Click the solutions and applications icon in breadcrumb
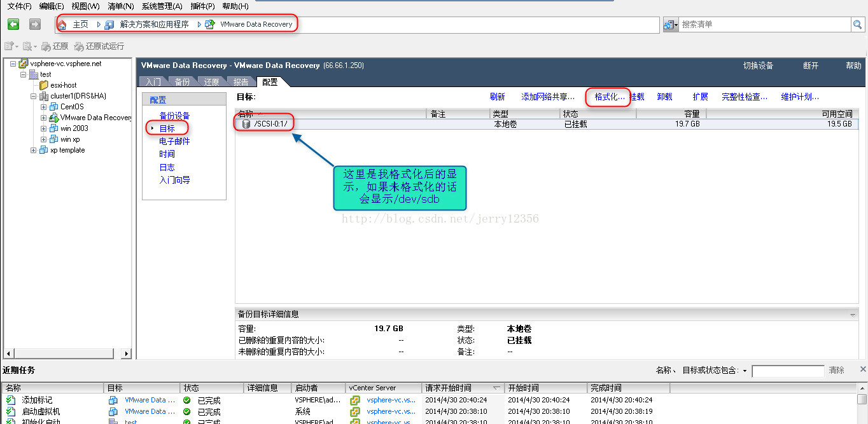 109,25
